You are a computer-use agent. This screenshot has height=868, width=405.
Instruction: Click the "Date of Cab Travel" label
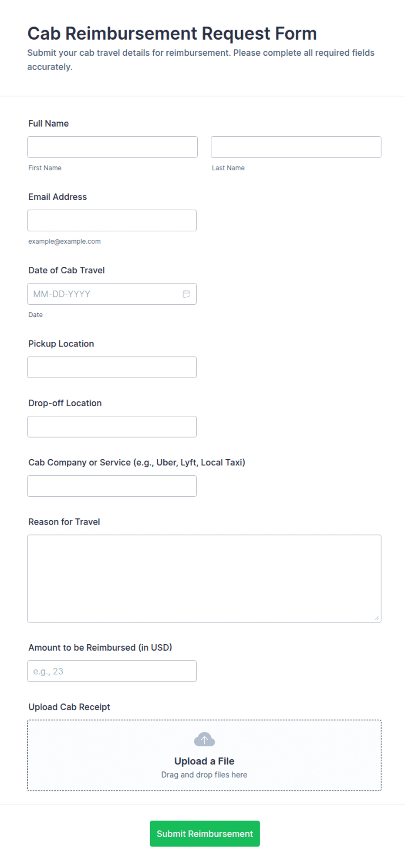click(x=67, y=270)
